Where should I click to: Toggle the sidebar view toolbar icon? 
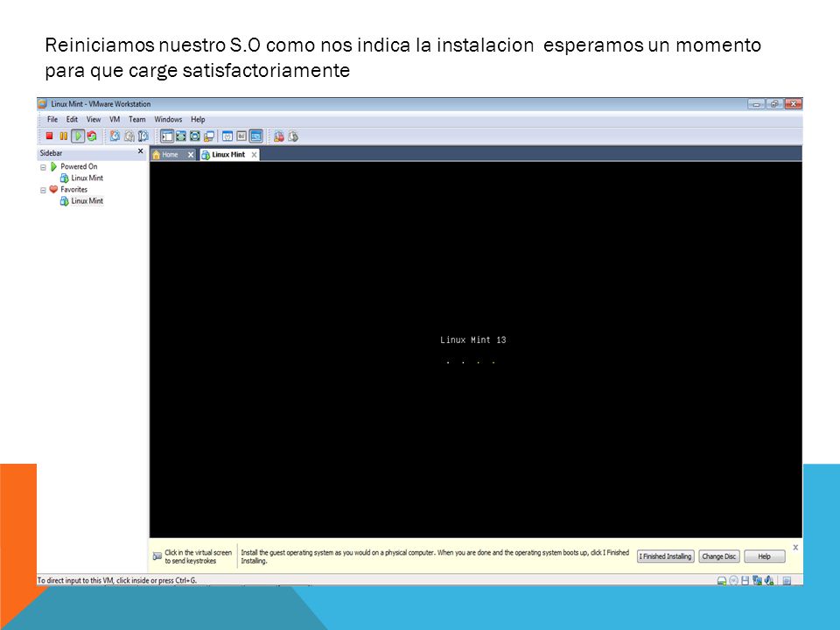[167, 136]
